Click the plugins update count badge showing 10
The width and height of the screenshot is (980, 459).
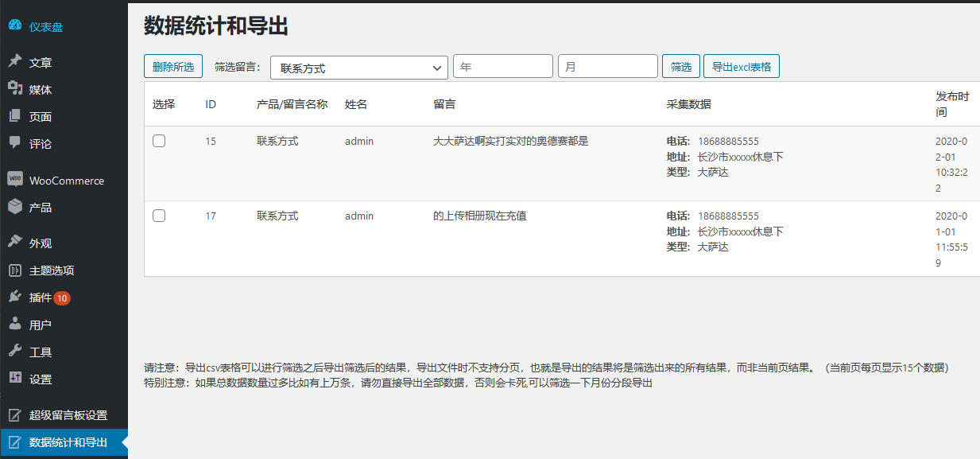point(64,298)
